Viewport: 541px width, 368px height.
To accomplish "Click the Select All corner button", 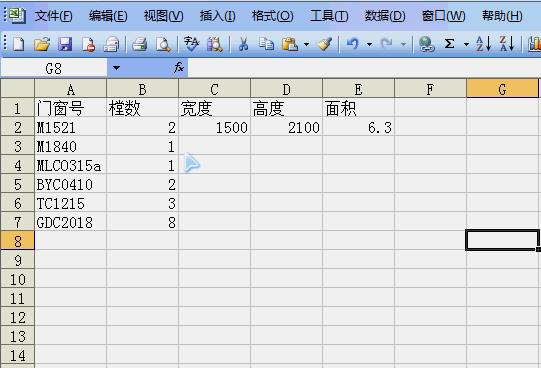I will 18,88.
